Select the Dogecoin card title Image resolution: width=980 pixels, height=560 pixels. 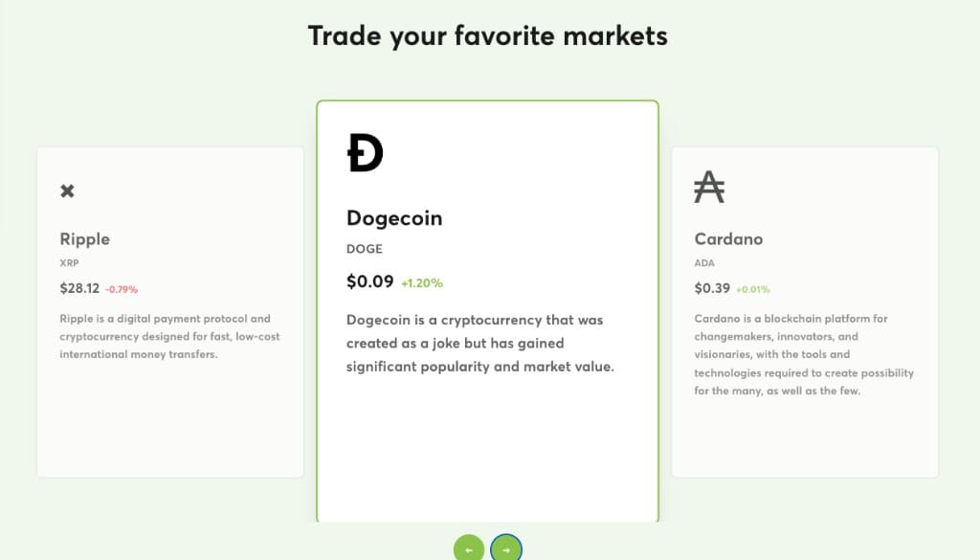point(394,218)
